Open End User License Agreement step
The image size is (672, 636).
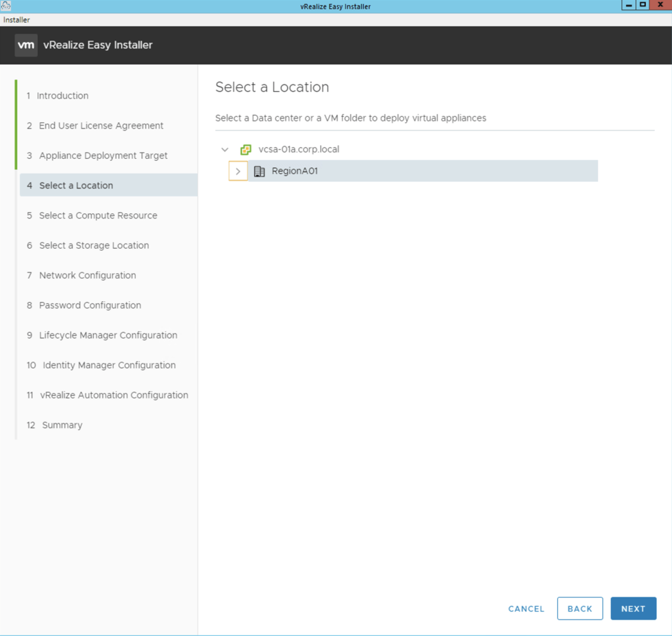[101, 126]
